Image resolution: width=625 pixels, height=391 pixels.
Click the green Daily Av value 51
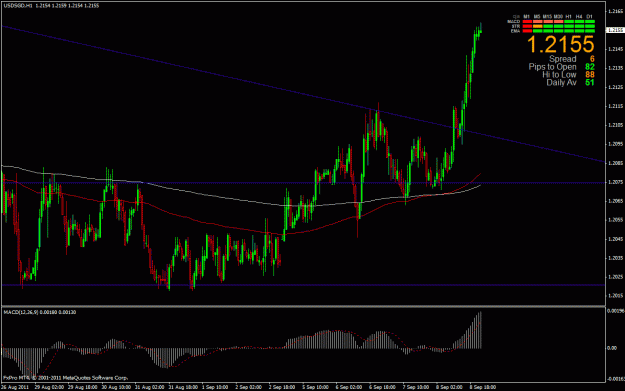click(x=590, y=83)
